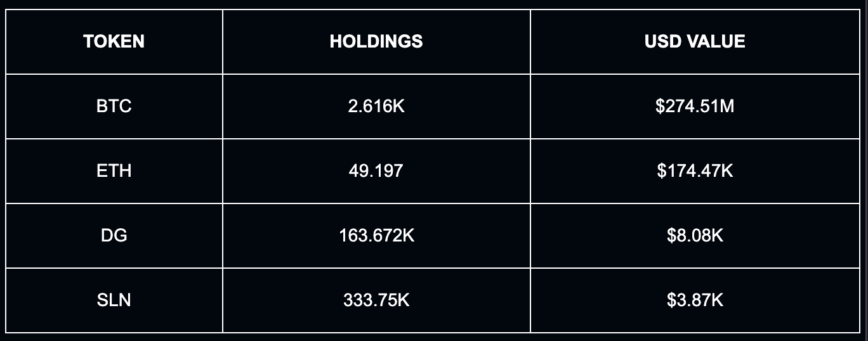Select the $3.87K value cell
This screenshot has width=868, height=341.
695,299
